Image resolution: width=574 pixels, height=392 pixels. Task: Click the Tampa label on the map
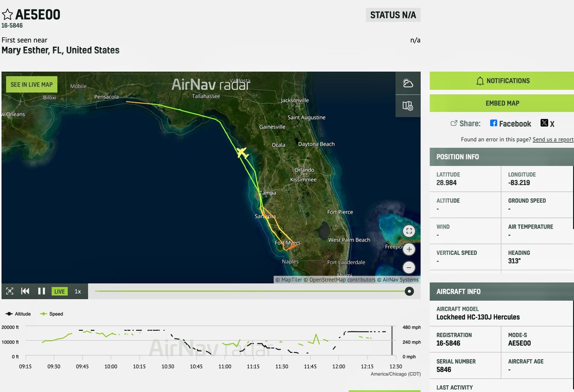[x=268, y=193]
